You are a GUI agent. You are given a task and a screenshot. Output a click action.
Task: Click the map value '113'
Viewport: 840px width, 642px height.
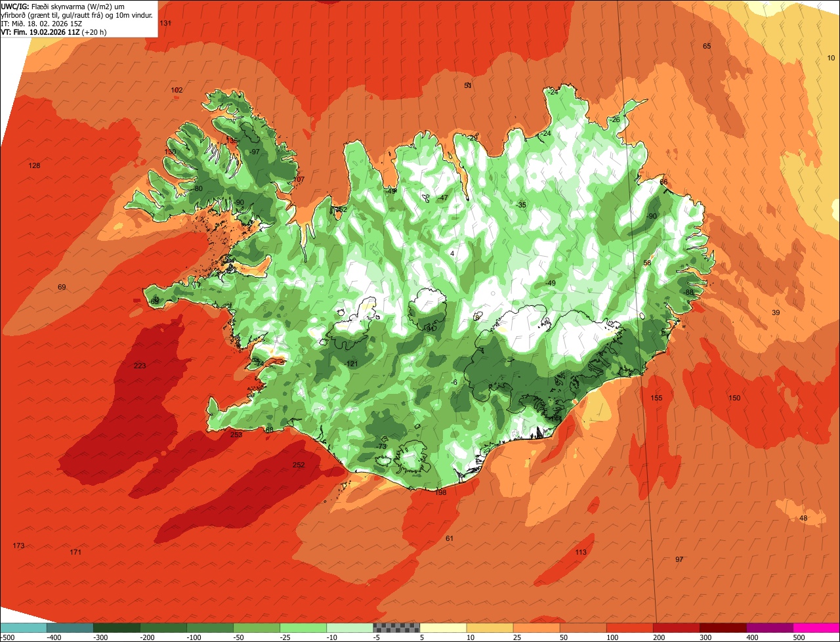pyautogui.click(x=581, y=552)
